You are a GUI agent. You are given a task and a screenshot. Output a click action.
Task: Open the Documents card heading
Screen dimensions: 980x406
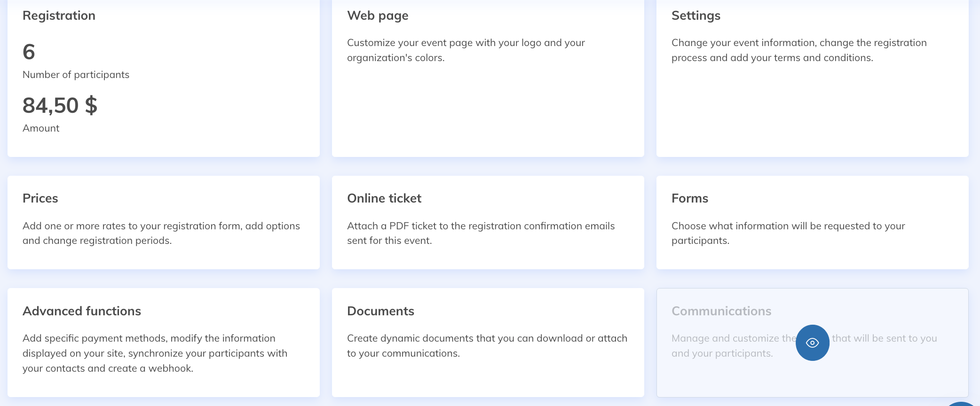380,311
